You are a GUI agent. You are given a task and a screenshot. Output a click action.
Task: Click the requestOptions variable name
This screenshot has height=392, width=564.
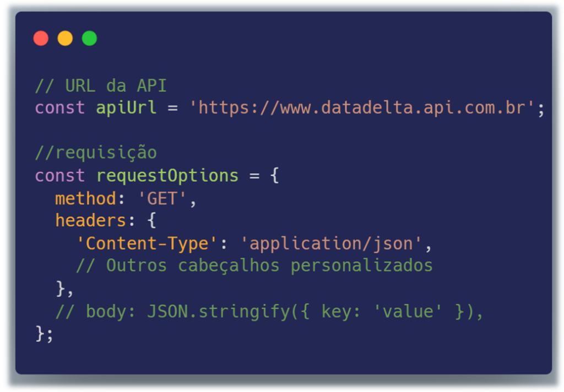[x=167, y=176]
